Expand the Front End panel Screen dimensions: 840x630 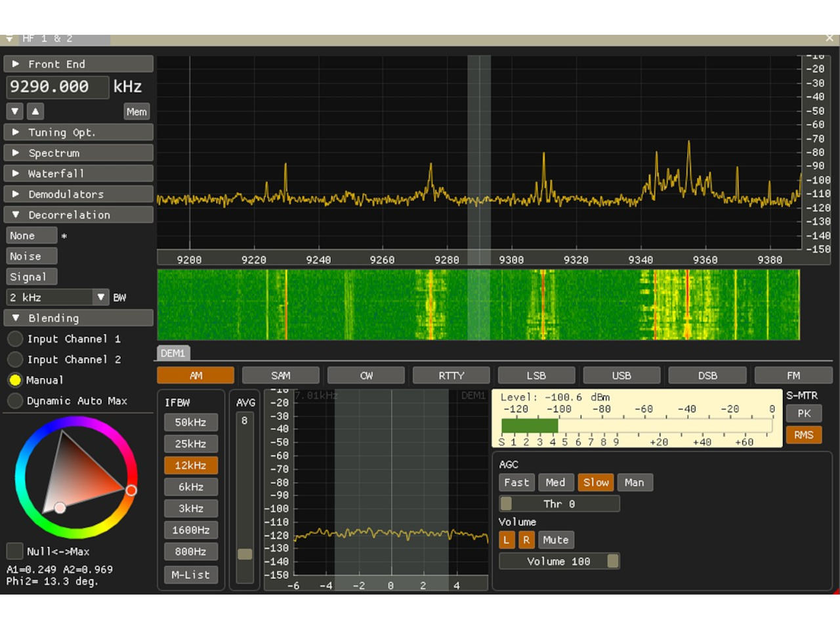(78, 64)
